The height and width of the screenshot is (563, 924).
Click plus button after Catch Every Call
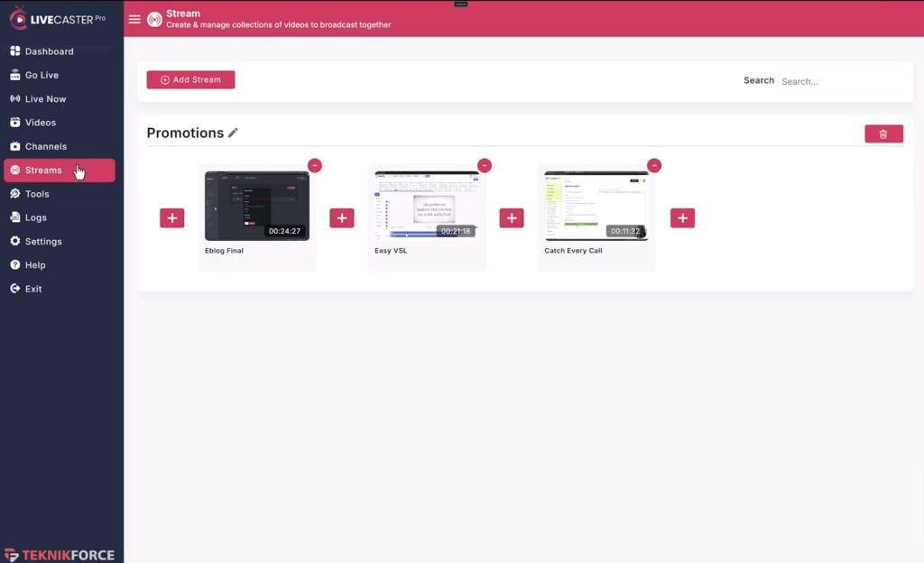[x=682, y=217]
